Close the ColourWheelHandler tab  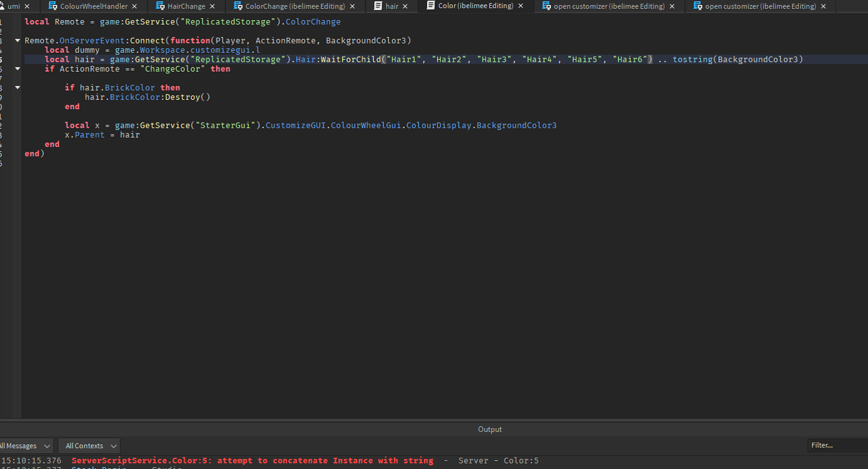[x=136, y=6]
